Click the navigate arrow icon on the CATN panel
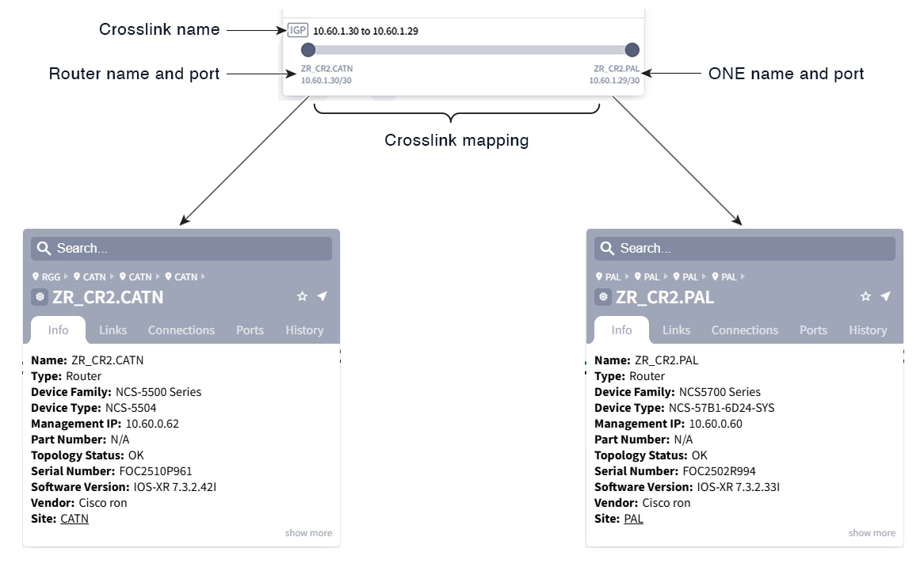Screen dimensions: 924x571 [322, 296]
